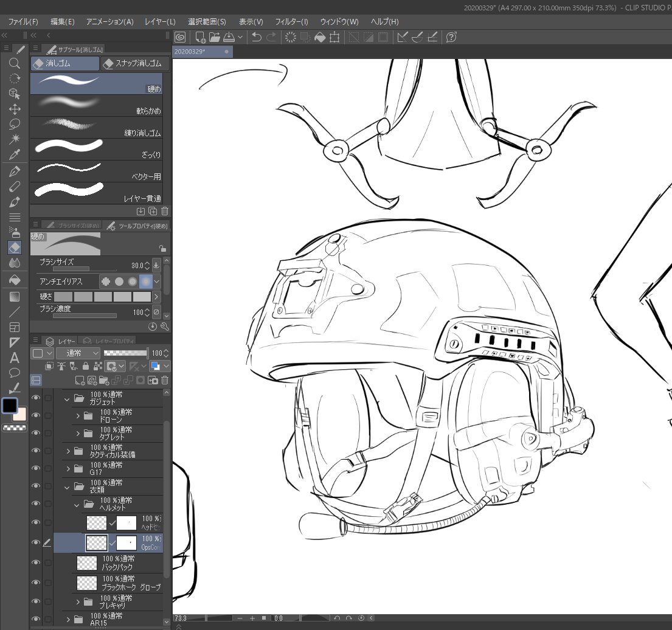This screenshot has height=630, width=672.
Task: Select the Auto select wand tool
Action: point(14,139)
